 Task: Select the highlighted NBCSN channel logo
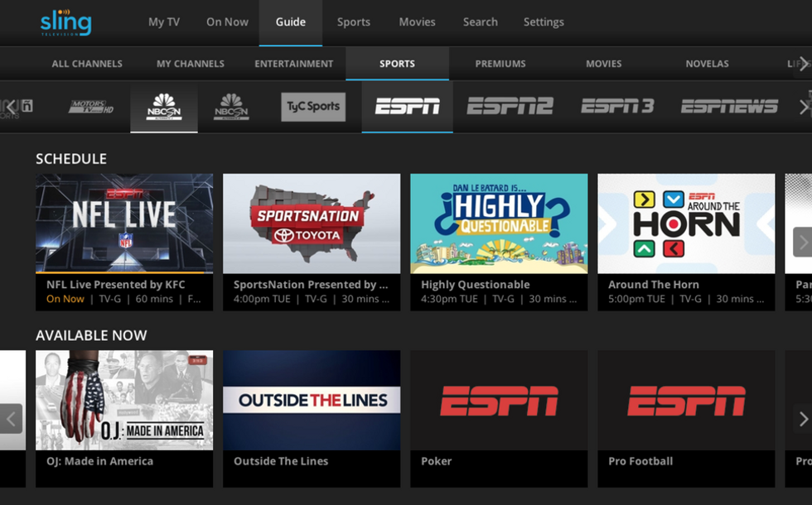click(164, 107)
